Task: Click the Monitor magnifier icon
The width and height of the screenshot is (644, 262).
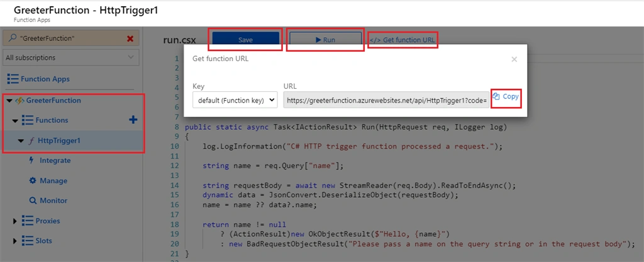Action: 33,201
